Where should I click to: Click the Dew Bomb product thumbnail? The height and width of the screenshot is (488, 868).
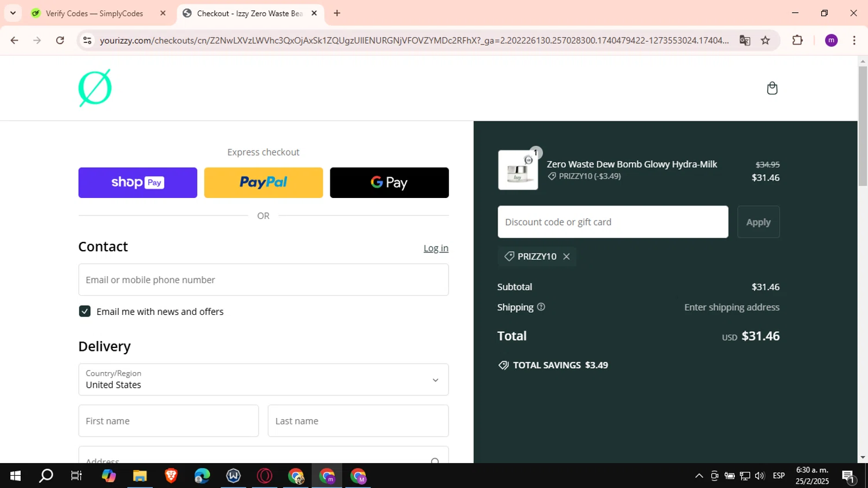point(518,170)
